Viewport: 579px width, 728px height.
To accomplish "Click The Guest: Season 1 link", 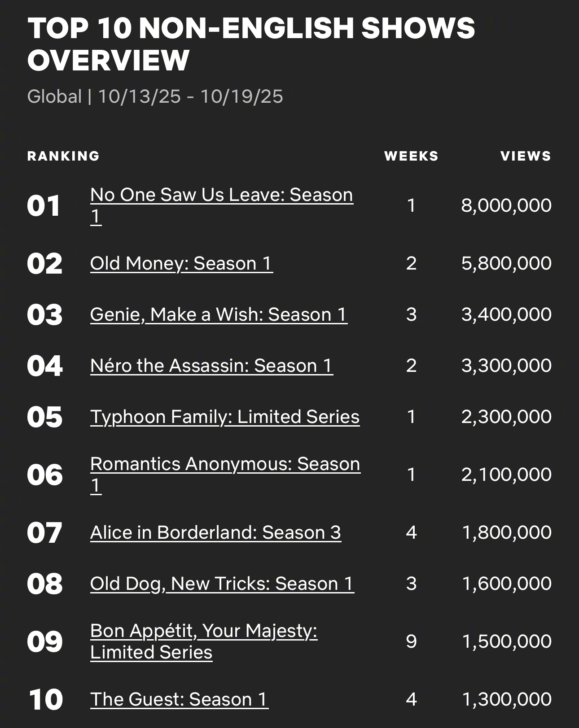I will (x=179, y=699).
